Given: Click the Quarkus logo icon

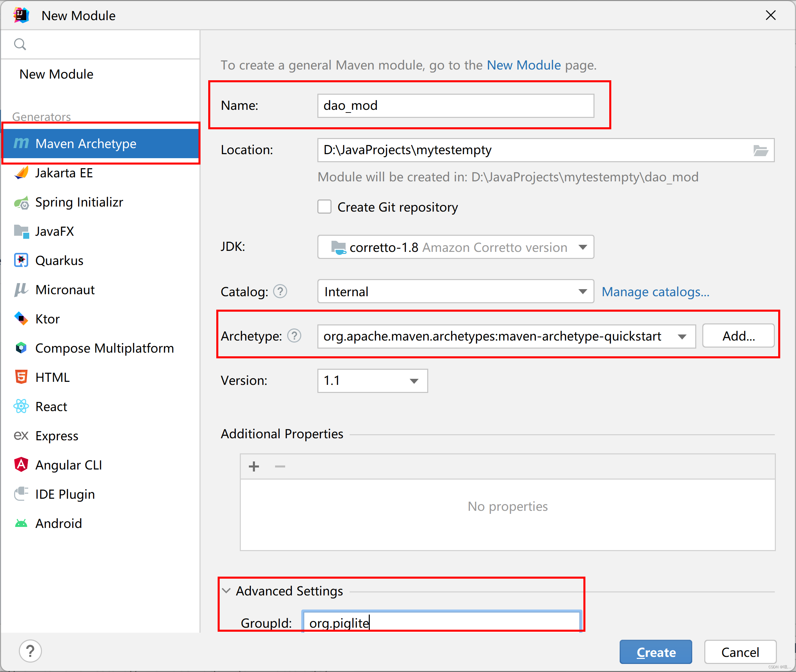Looking at the screenshot, I should 21,261.
